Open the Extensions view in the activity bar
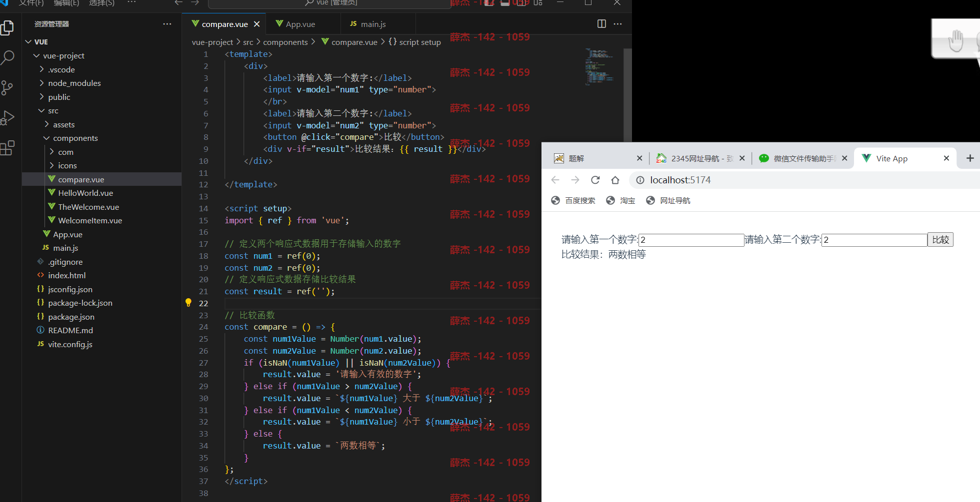The width and height of the screenshot is (980, 502). [x=7, y=148]
